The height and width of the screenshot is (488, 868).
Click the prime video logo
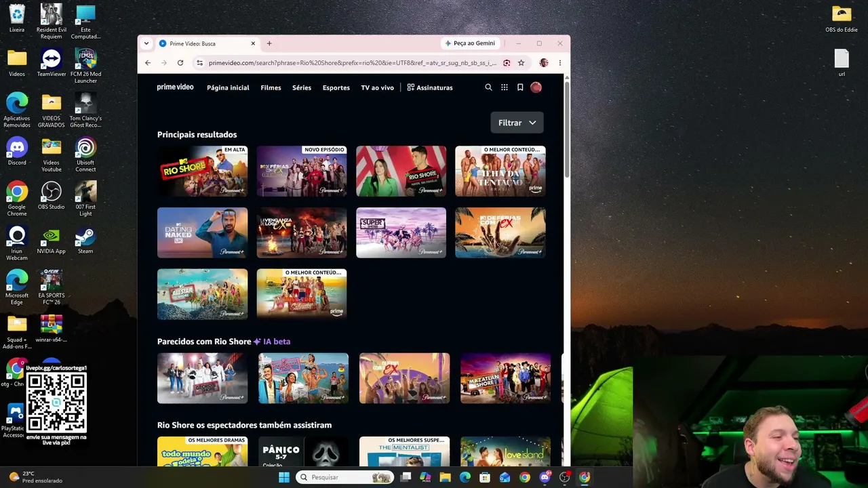point(175,87)
